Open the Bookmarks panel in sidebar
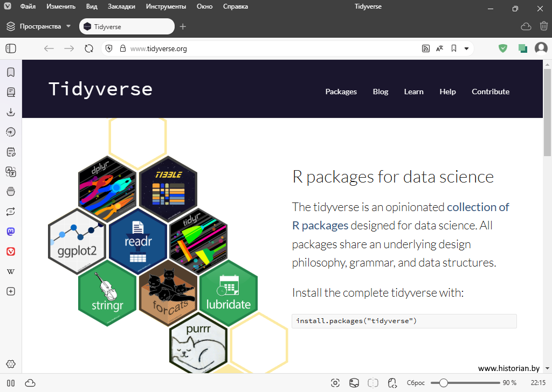Image resolution: width=552 pixels, height=392 pixels. coord(11,72)
